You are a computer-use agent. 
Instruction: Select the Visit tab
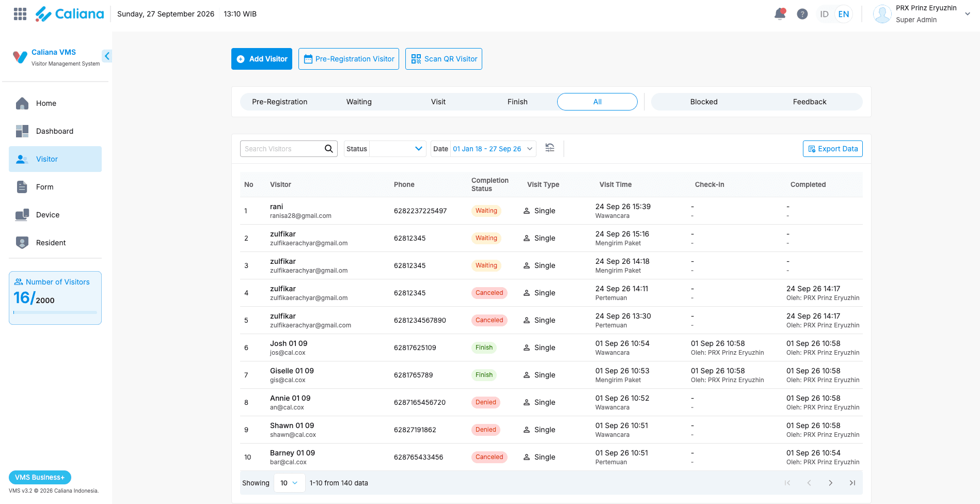[438, 102]
